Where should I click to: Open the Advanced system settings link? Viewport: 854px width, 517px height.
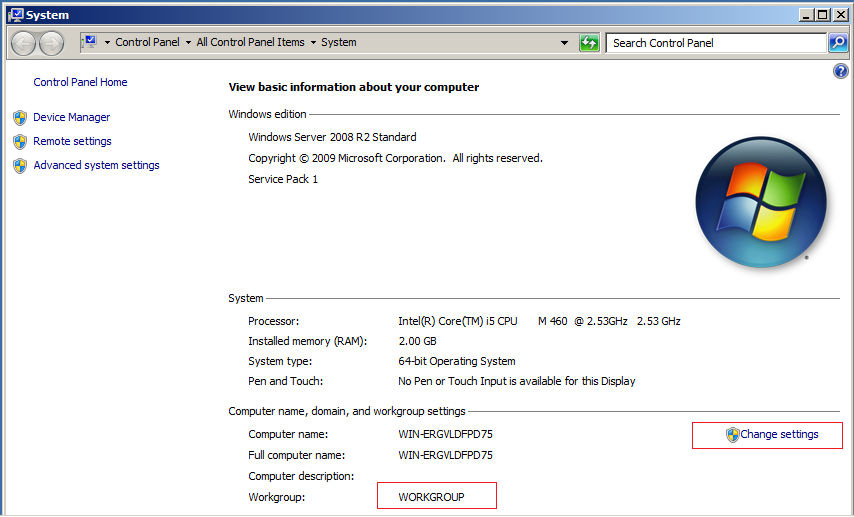pyautogui.click(x=96, y=165)
